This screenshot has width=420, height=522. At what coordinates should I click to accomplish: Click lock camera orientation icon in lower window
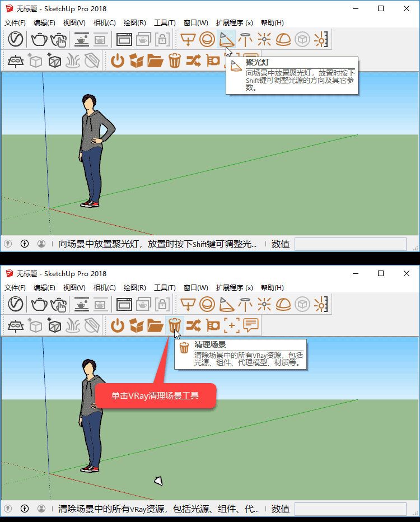click(162, 305)
